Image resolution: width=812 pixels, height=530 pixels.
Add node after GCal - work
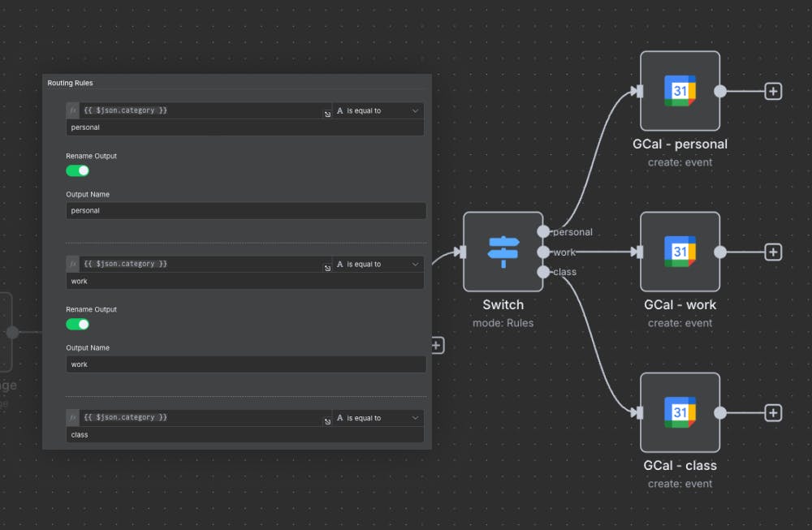(773, 252)
